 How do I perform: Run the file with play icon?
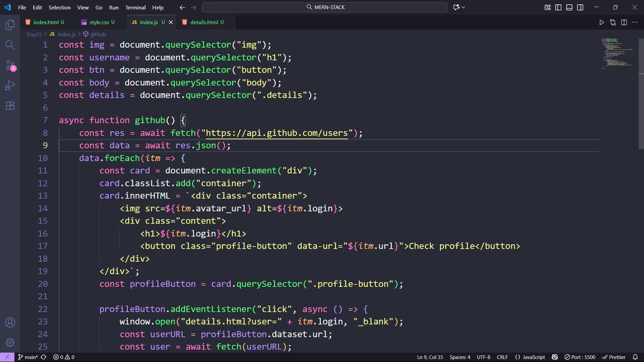(x=602, y=22)
